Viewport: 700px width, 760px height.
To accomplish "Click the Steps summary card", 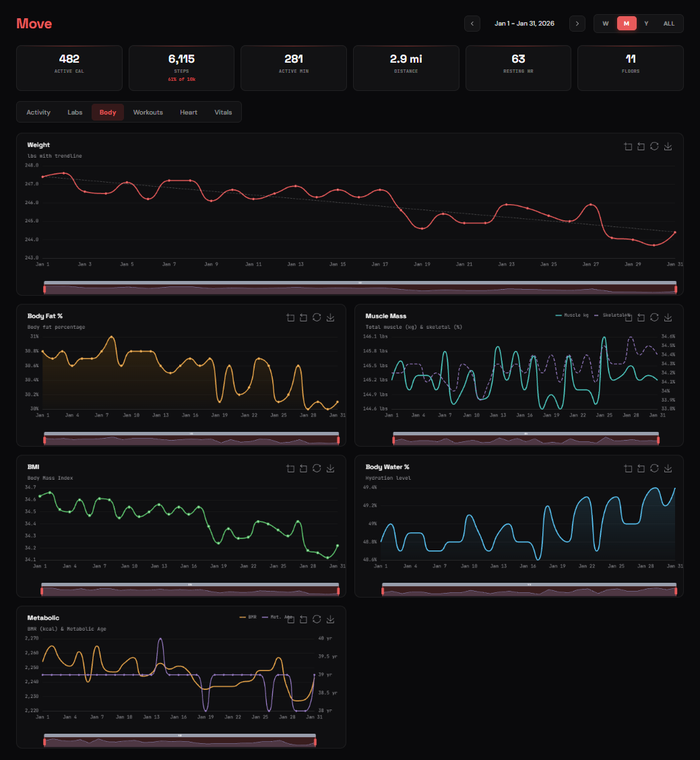I will tap(181, 67).
